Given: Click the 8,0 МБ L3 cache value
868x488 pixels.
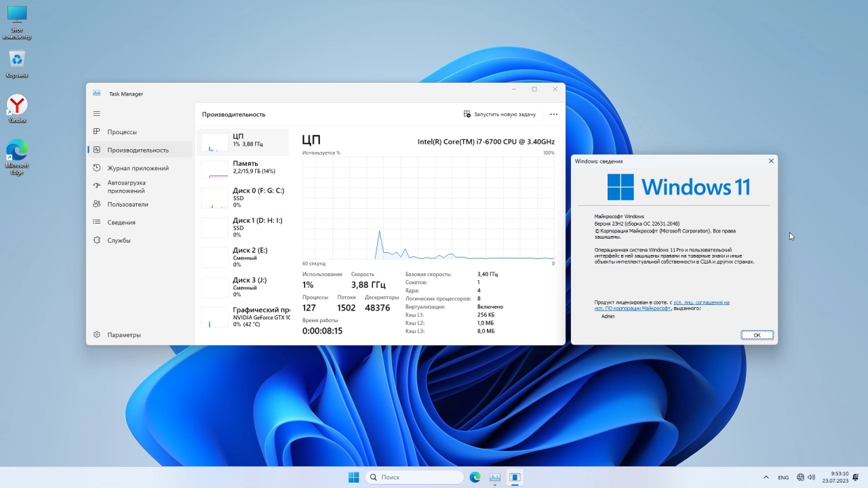Looking at the screenshot, I should coord(486,331).
